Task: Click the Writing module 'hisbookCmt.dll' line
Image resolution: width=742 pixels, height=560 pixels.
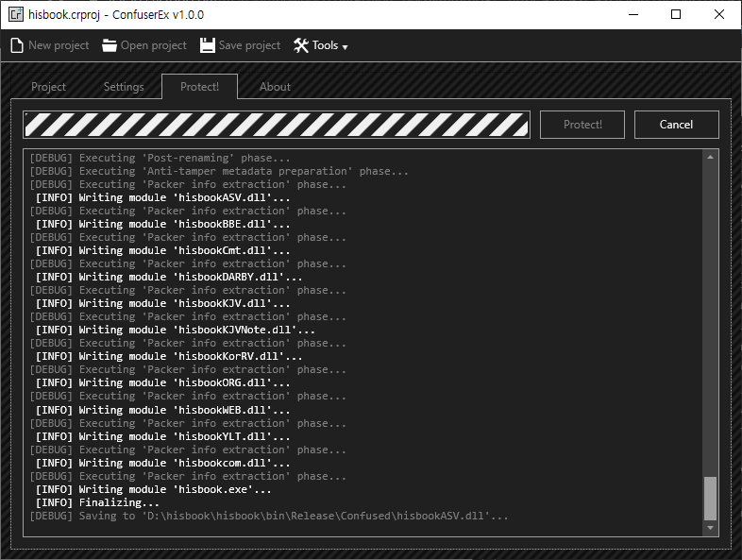Action: point(162,251)
